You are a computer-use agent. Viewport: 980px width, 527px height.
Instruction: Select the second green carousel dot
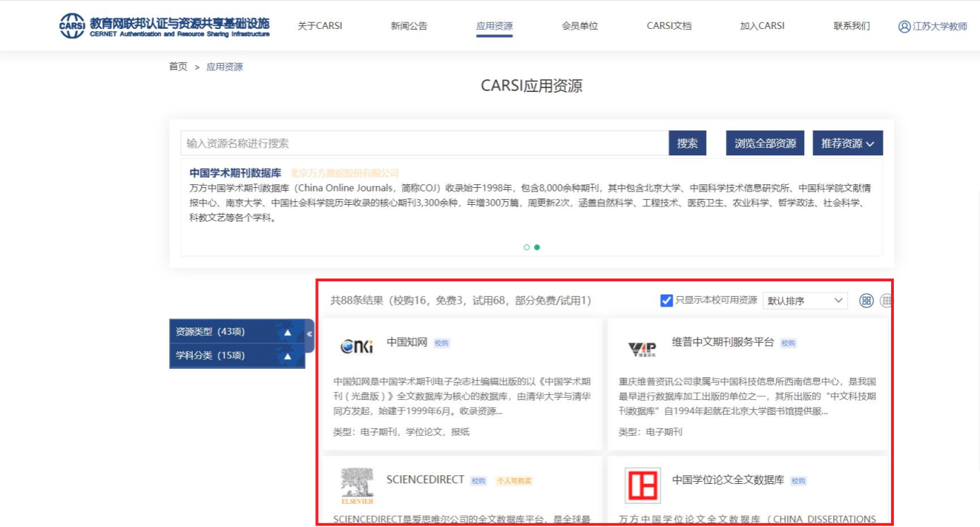click(537, 247)
